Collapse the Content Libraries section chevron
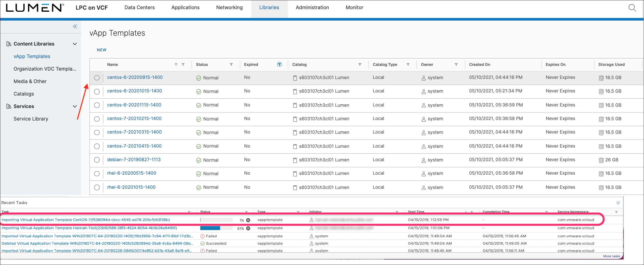Image resolution: width=644 pixels, height=265 pixels. click(75, 44)
